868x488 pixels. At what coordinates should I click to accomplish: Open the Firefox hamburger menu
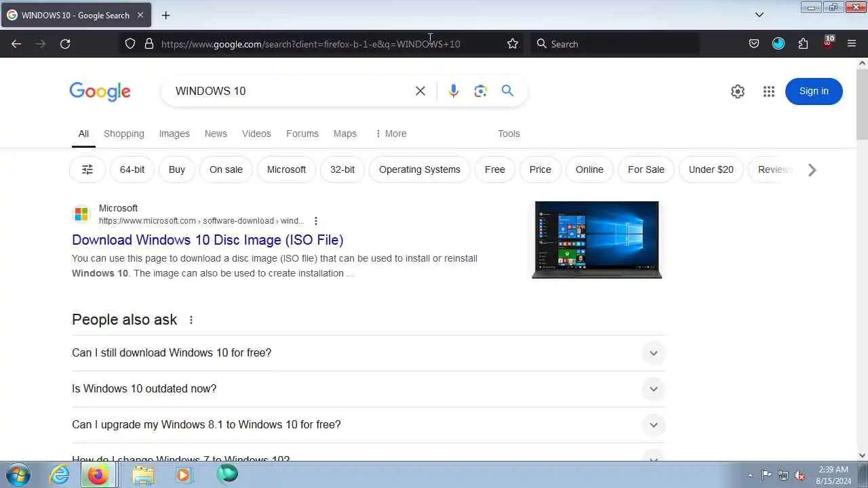tap(852, 44)
